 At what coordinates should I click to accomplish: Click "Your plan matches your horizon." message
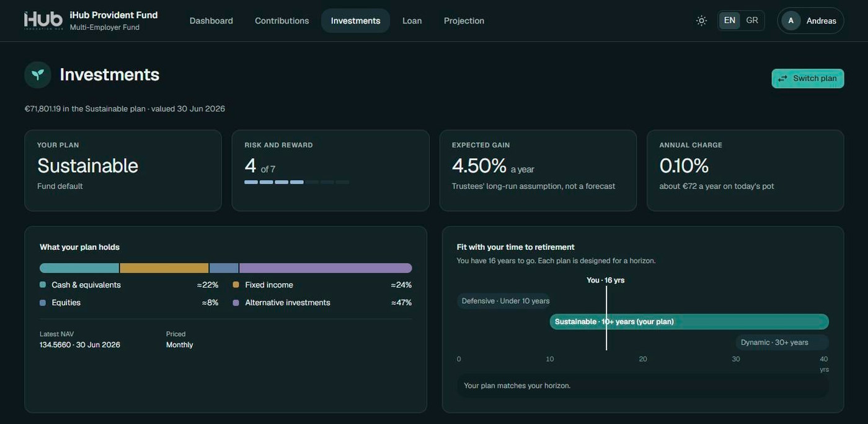tap(517, 386)
